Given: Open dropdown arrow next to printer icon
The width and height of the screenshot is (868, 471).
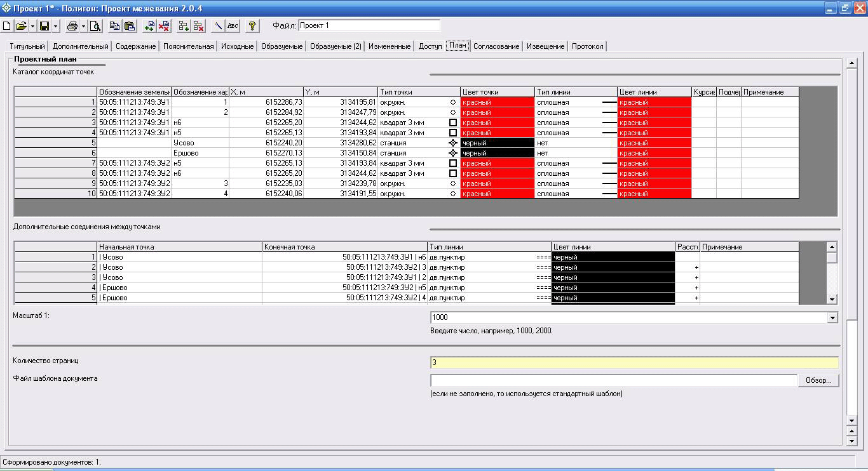Looking at the screenshot, I should (x=83, y=26).
